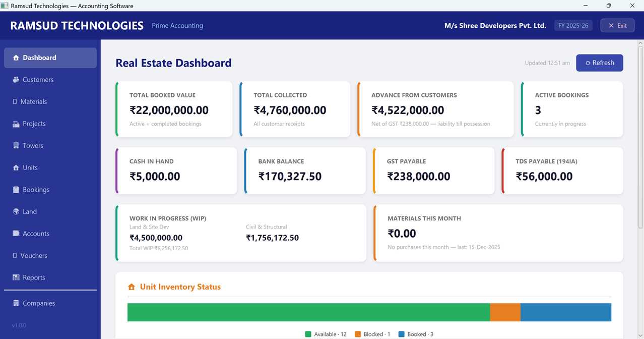Open the Advance From Customers card
644x339 pixels.
435,109
